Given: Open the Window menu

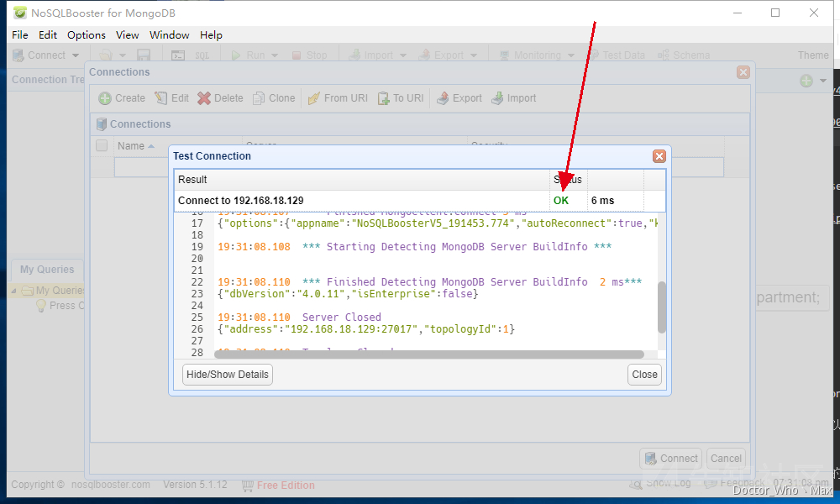Looking at the screenshot, I should (170, 34).
